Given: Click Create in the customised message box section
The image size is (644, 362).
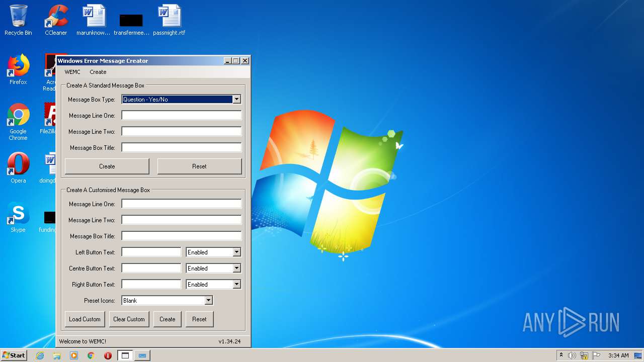Looking at the screenshot, I should pos(168,319).
